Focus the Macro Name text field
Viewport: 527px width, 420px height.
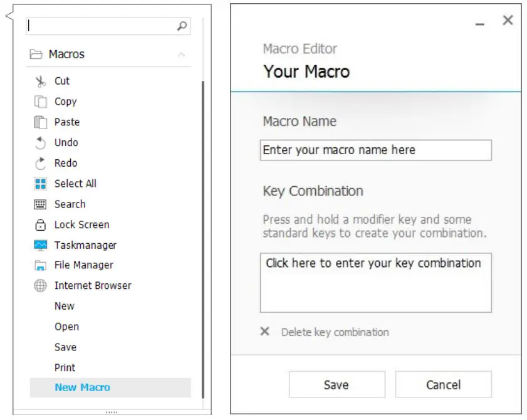pos(375,150)
